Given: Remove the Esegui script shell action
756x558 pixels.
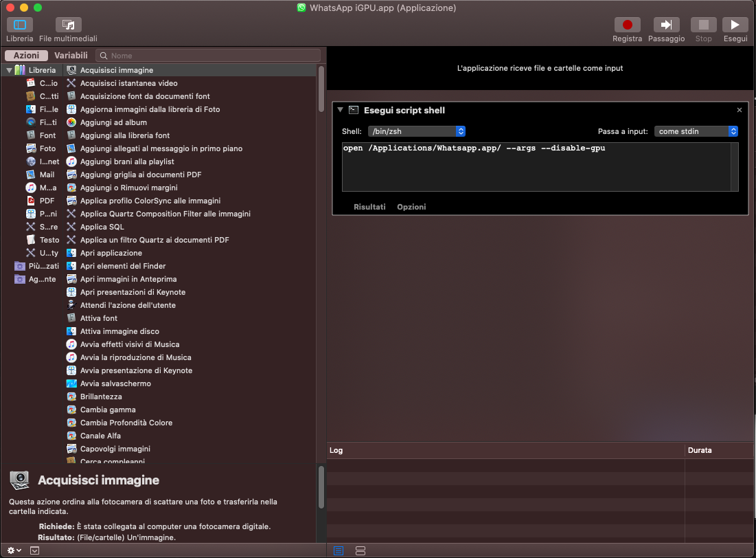Looking at the screenshot, I should 739,110.
